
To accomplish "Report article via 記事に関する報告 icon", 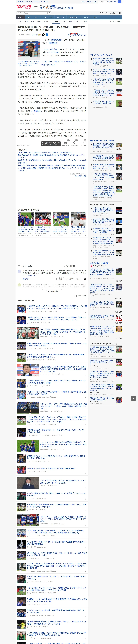I will (23, 145).
